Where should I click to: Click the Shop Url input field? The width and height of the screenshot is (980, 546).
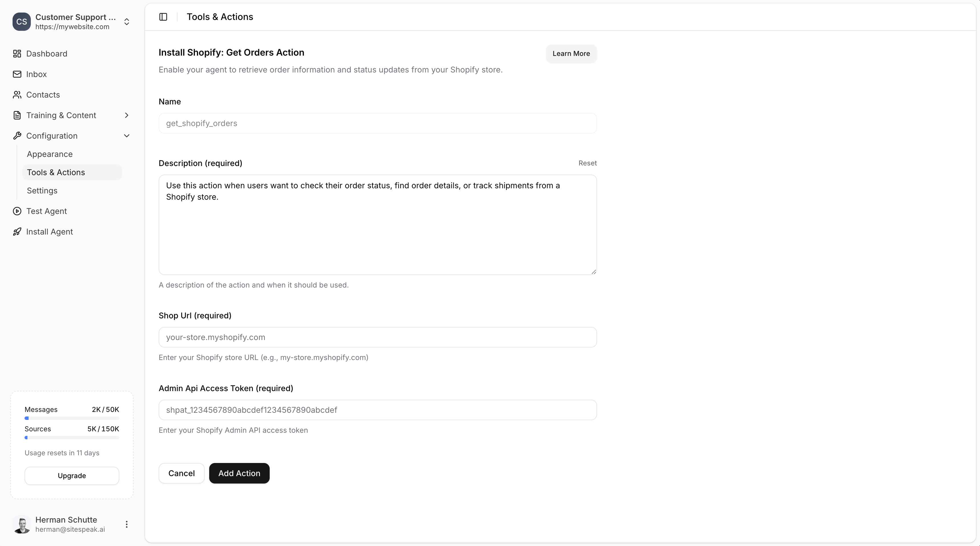pyautogui.click(x=377, y=337)
